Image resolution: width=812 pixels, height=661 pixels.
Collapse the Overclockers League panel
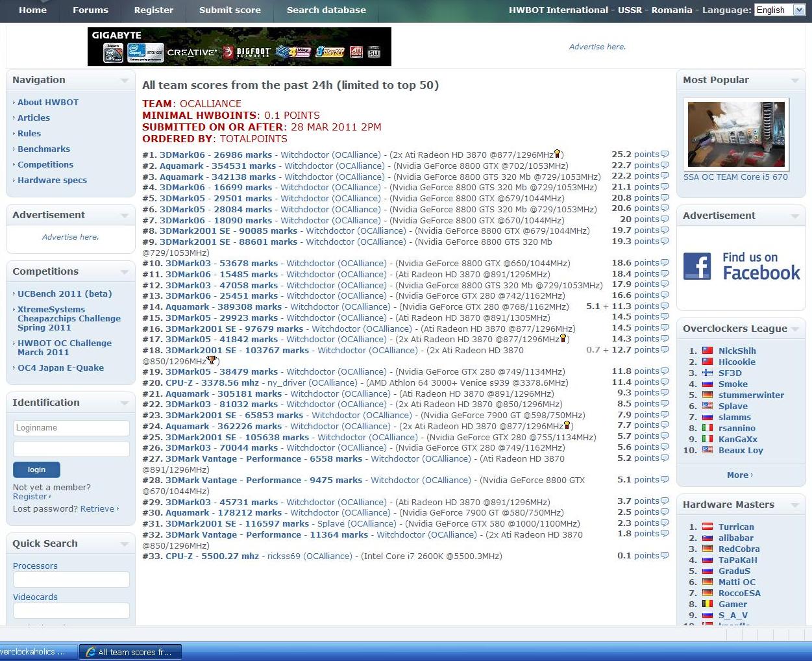pyautogui.click(x=794, y=329)
